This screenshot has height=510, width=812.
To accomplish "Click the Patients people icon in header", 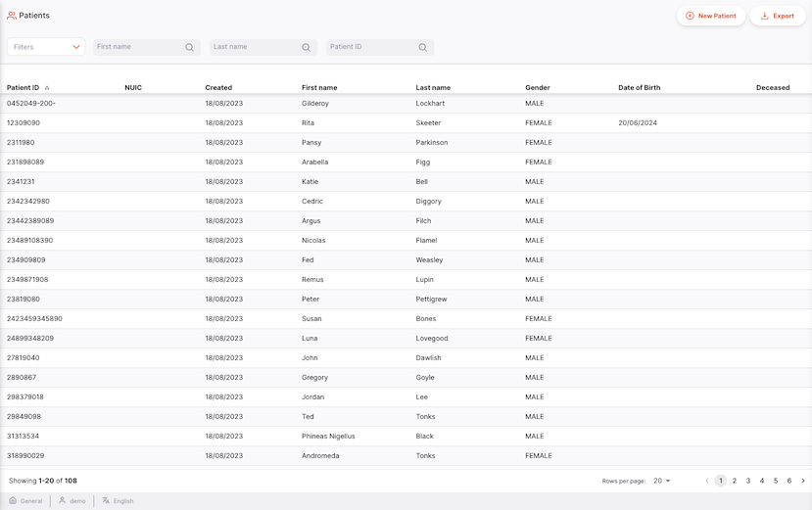I will pyautogui.click(x=12, y=16).
